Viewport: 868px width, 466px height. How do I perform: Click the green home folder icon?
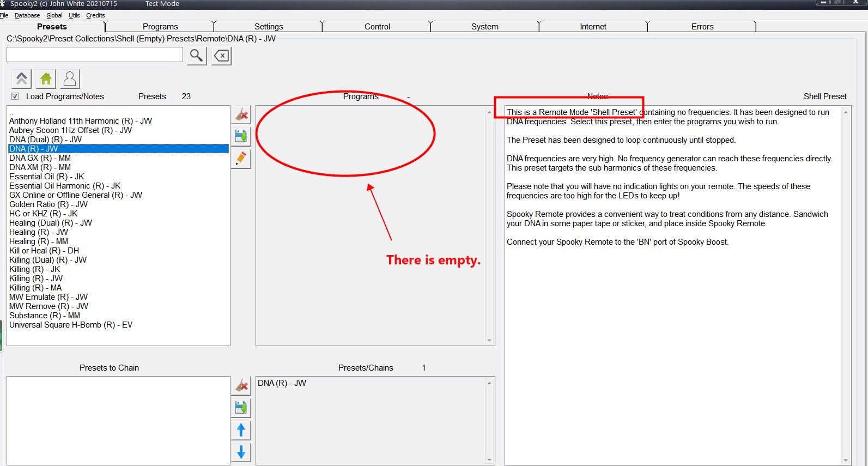click(x=46, y=79)
